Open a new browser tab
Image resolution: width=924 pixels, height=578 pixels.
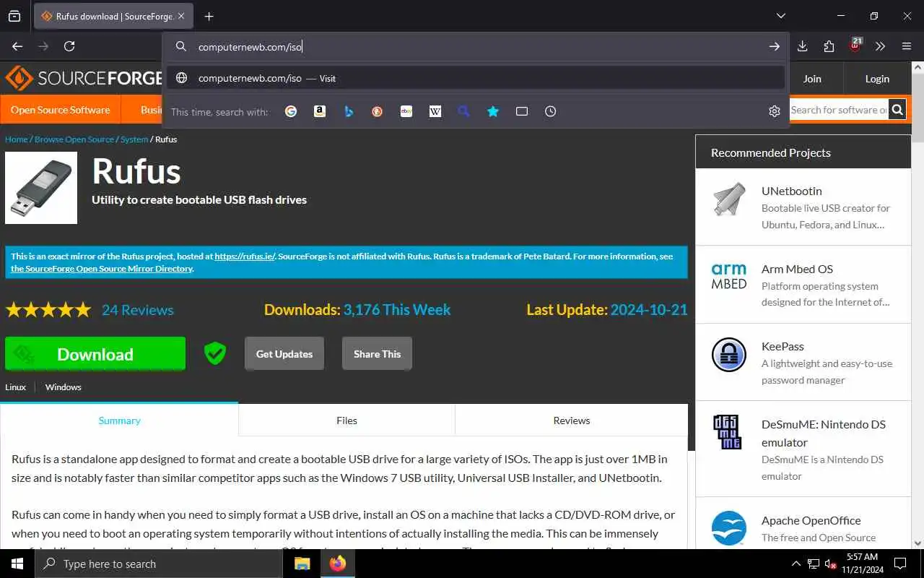[x=209, y=16]
